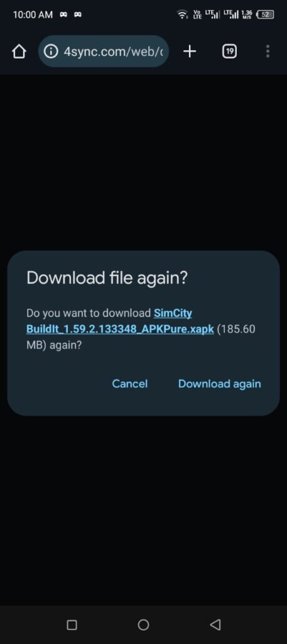The width and height of the screenshot is (287, 644).
Task: Open the SimCity BuildIt xapk file link
Action: (x=120, y=321)
